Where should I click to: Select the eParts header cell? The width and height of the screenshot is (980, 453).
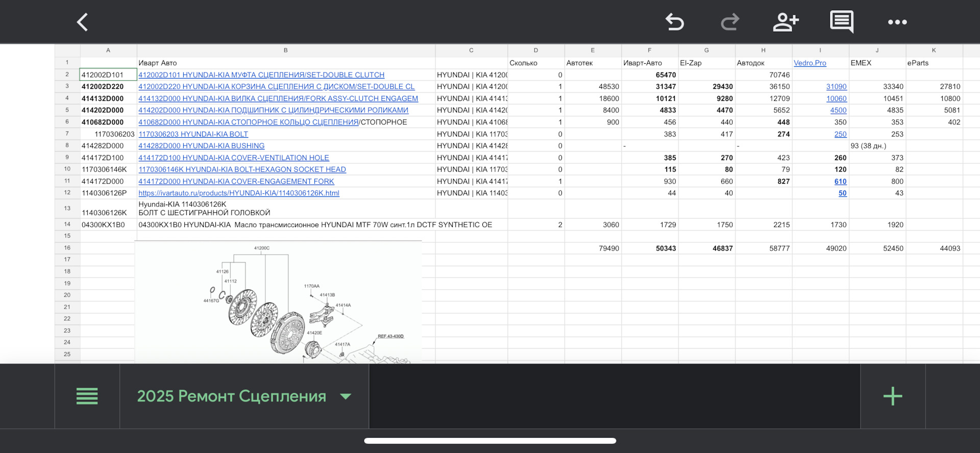[x=934, y=63]
